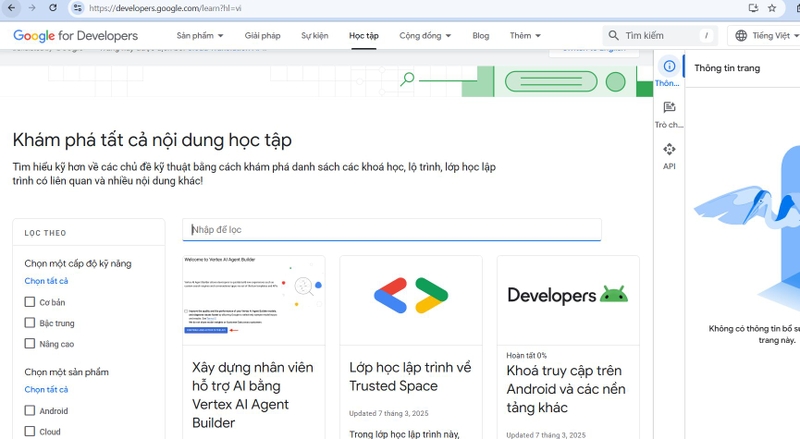800x439 pixels.
Task: Expand the Sản phẩm dropdown menu
Action: point(200,36)
